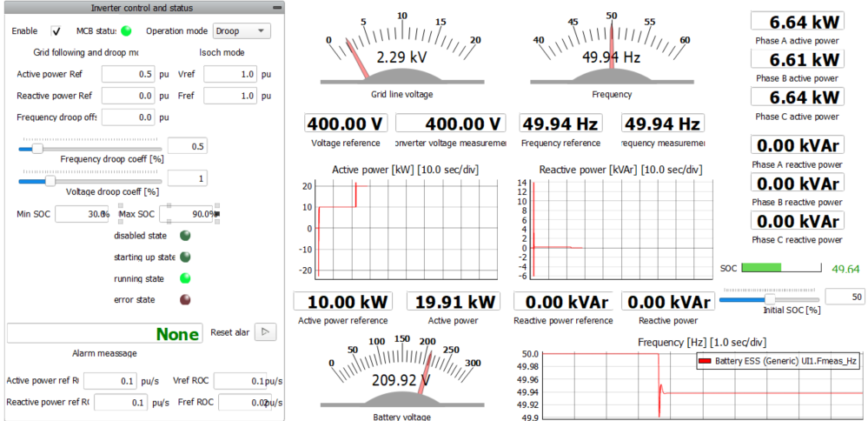Click the error state red LED
This screenshot has height=421, width=868.
[185, 300]
